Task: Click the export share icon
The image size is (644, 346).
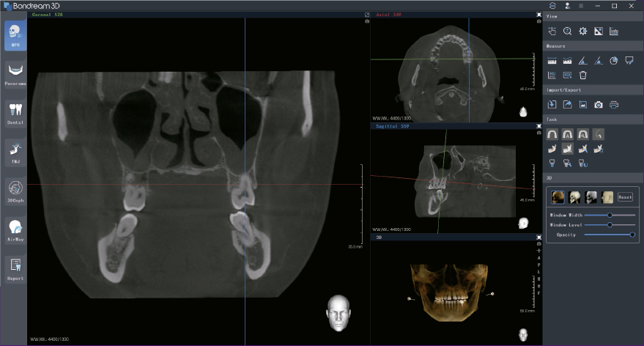Action: tap(567, 105)
